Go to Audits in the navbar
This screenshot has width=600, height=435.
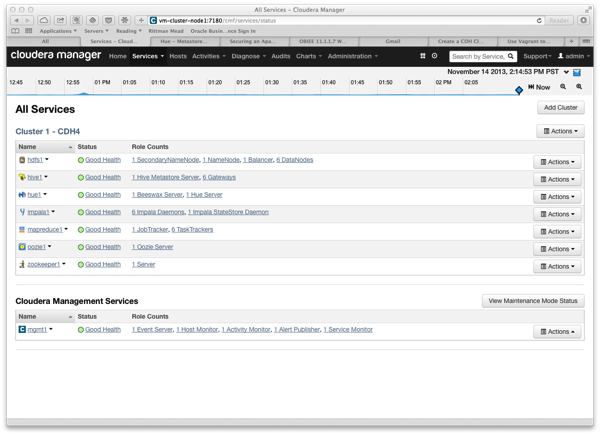pos(281,56)
